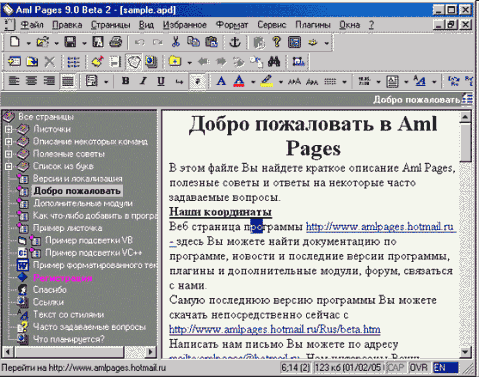Click the Open file folder icon
The height and width of the screenshot is (377, 479).
[x=43, y=42]
